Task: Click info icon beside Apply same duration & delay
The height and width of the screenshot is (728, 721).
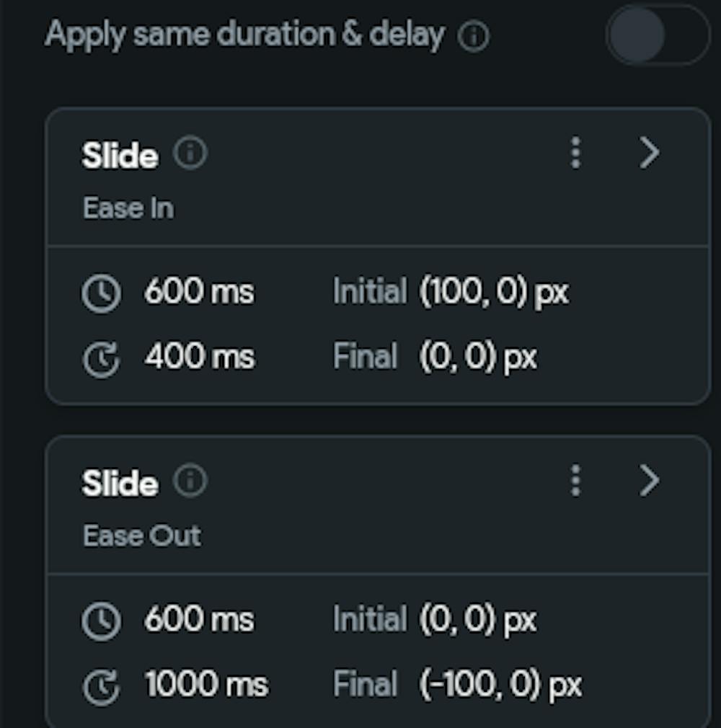Action: [x=473, y=36]
